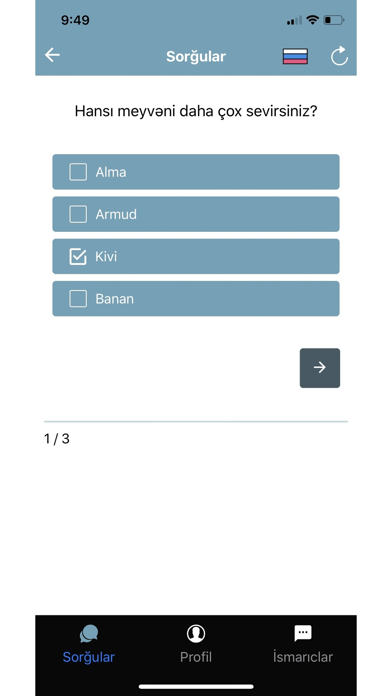Open the İsmarıclar message icon
This screenshot has width=392, height=696.
point(303,633)
